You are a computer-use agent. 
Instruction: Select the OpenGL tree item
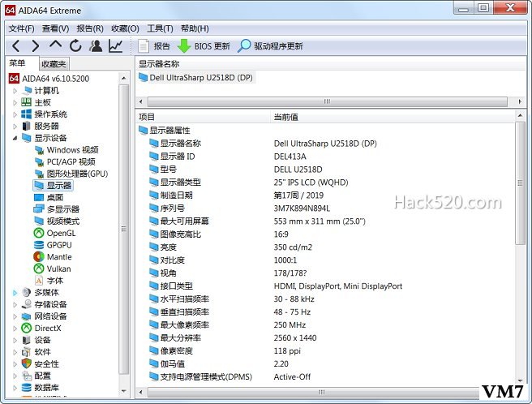[x=54, y=233]
